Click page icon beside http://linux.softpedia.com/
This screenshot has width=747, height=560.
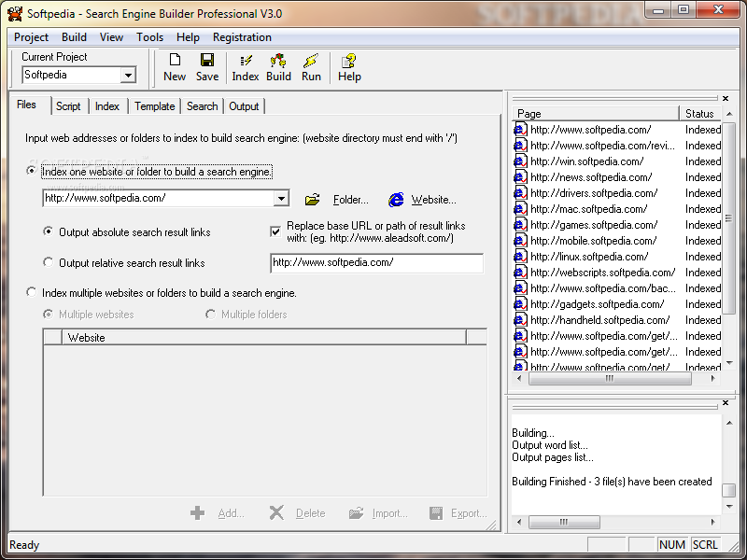coord(520,256)
